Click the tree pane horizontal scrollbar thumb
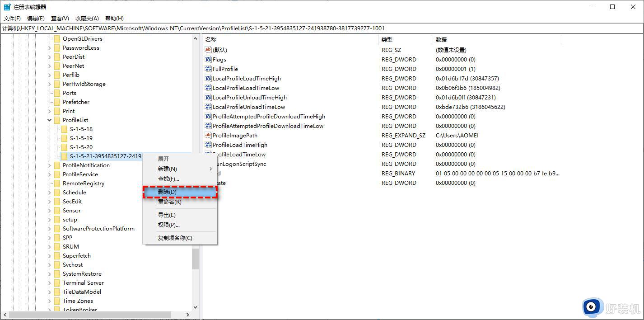The width and height of the screenshot is (644, 320). coord(90,315)
